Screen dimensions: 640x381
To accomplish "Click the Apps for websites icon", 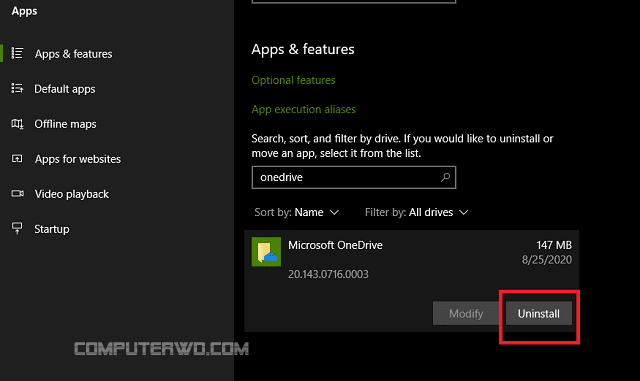I will pos(17,158).
